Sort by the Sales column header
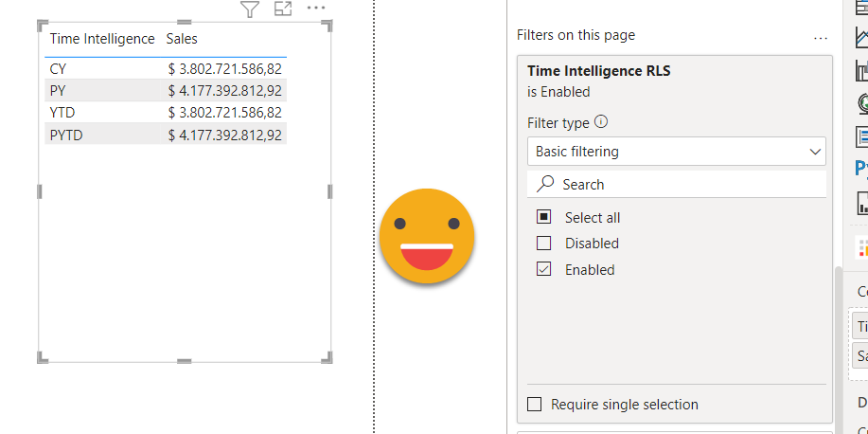The height and width of the screenshot is (434, 868). click(182, 39)
